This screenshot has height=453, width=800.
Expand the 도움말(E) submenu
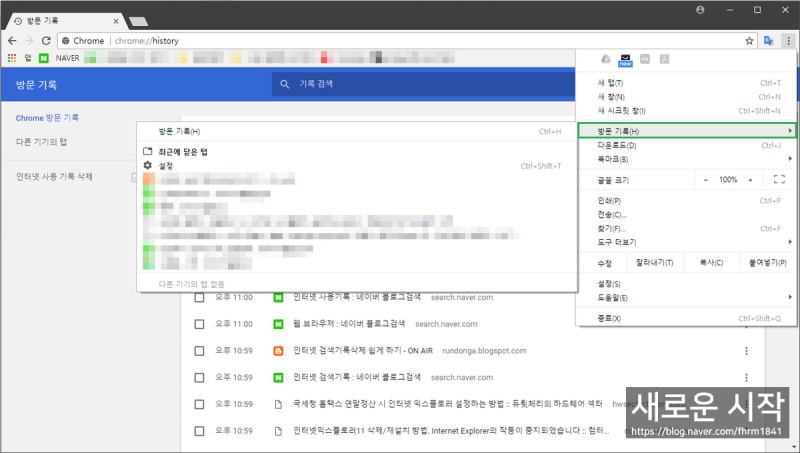686,298
